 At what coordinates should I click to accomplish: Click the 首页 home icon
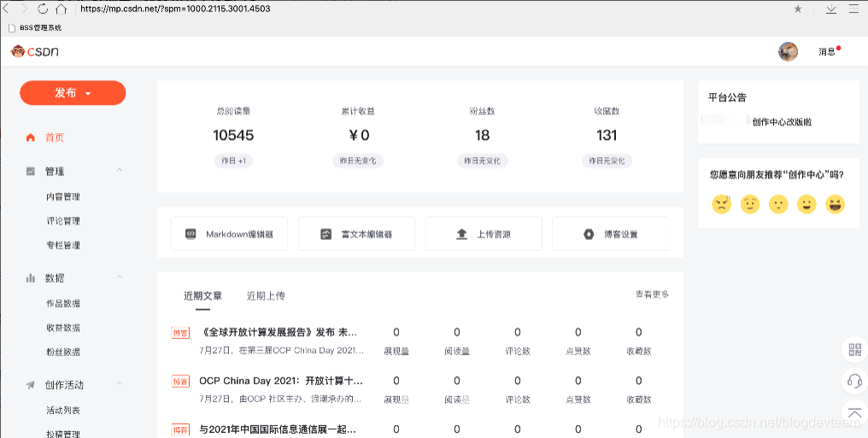[31, 137]
